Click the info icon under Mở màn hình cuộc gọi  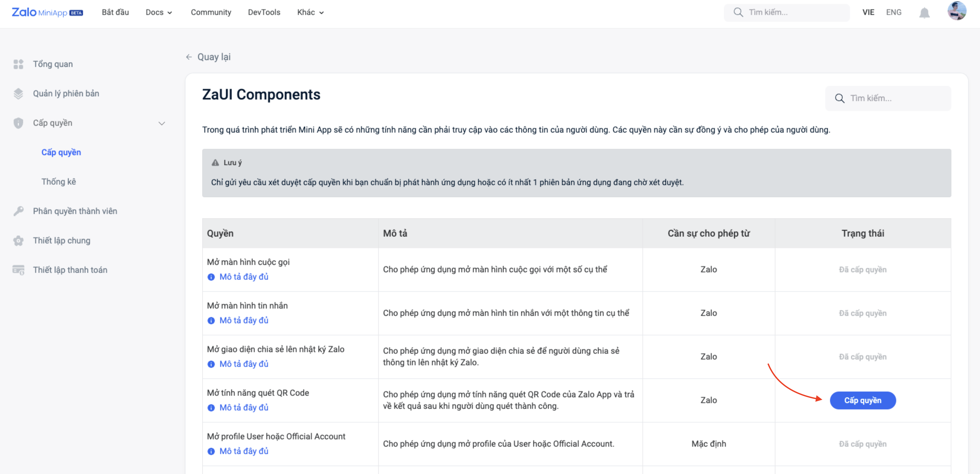[211, 277]
